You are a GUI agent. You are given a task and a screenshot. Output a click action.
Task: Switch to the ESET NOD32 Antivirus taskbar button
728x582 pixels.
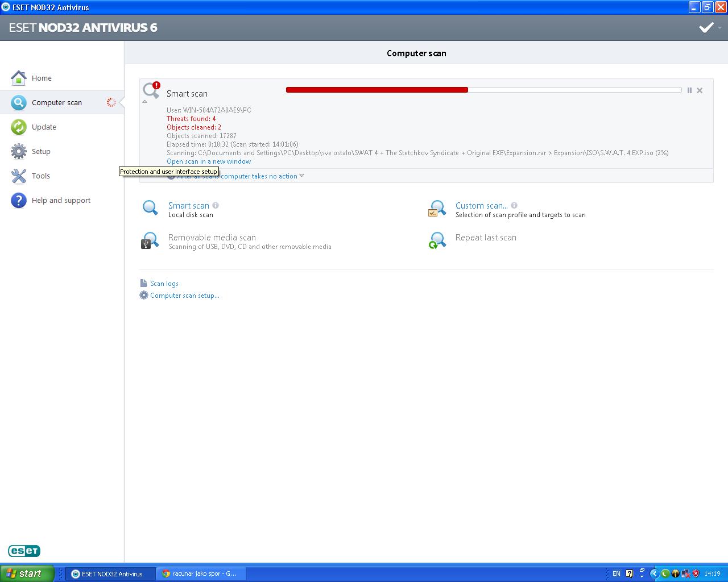click(x=110, y=574)
